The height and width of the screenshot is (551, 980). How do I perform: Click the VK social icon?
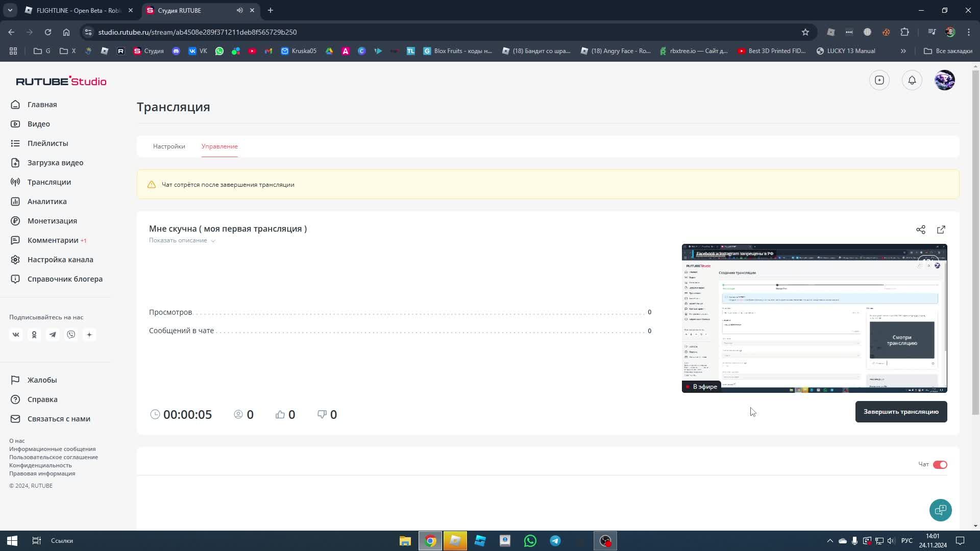pyautogui.click(x=16, y=335)
